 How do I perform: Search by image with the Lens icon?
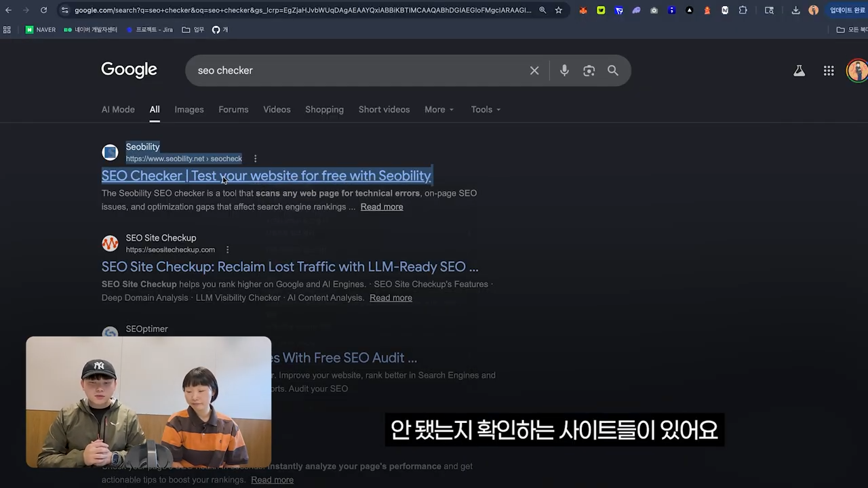click(x=589, y=70)
